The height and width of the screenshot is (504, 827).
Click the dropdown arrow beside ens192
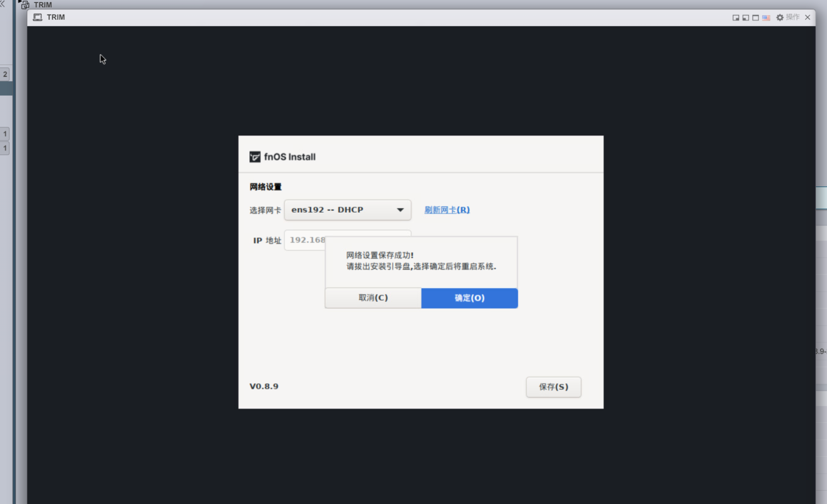400,210
